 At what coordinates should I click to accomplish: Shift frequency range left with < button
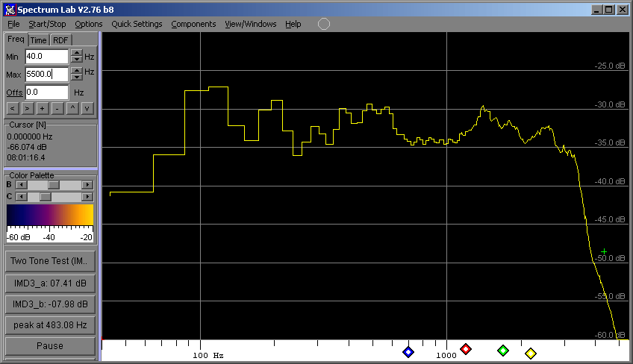12,108
